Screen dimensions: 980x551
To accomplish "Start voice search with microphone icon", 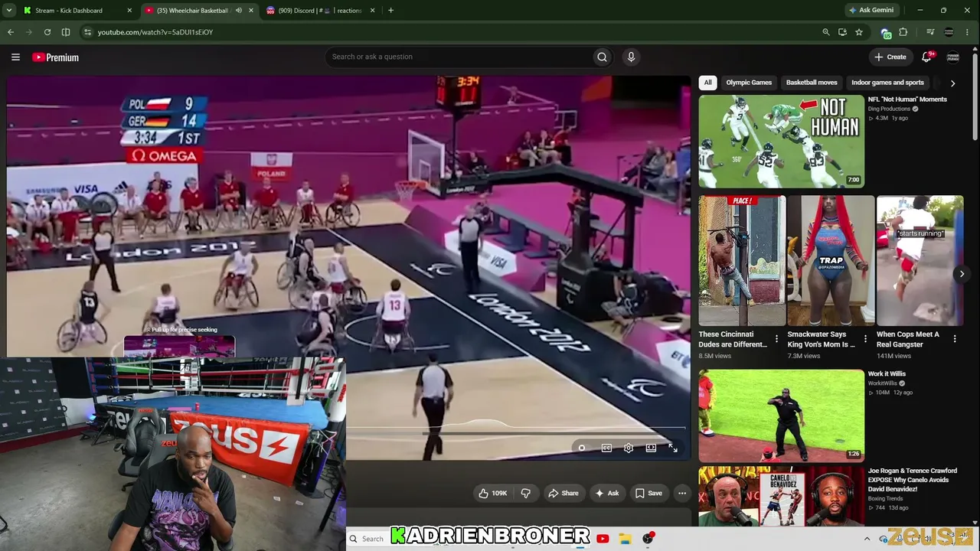I will (631, 57).
